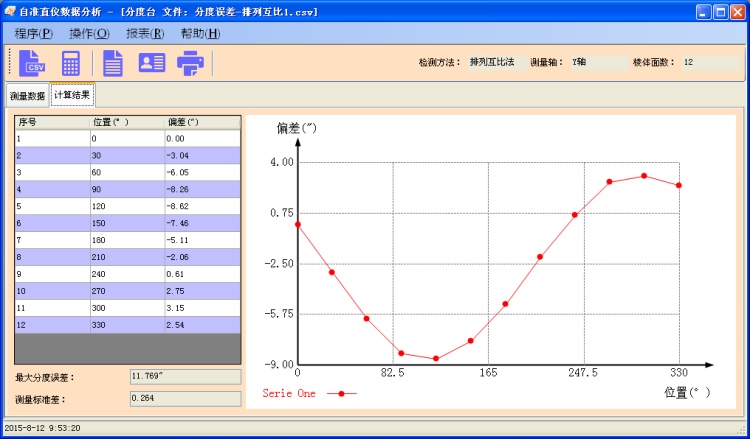
Task: Select table row with position 120
Action: click(127, 206)
